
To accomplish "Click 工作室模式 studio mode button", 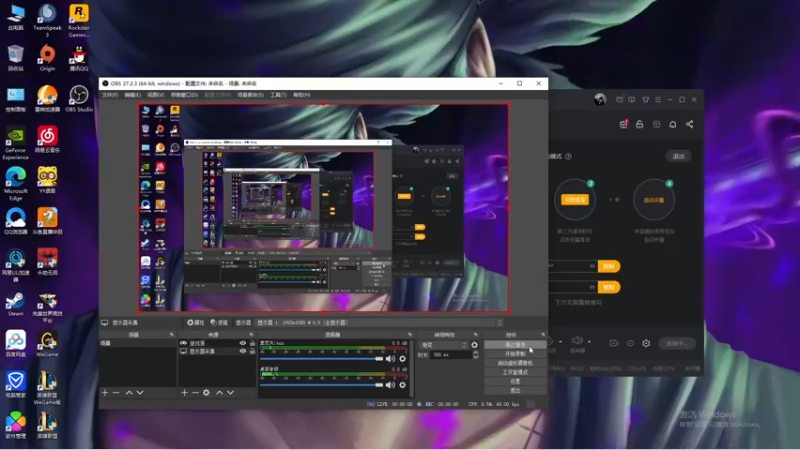I will pyautogui.click(x=515, y=372).
